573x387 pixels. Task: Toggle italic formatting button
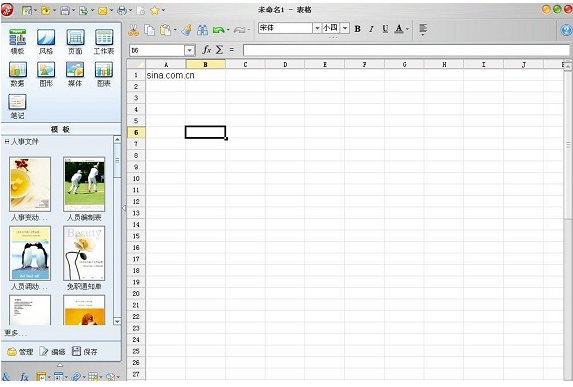coord(371,29)
